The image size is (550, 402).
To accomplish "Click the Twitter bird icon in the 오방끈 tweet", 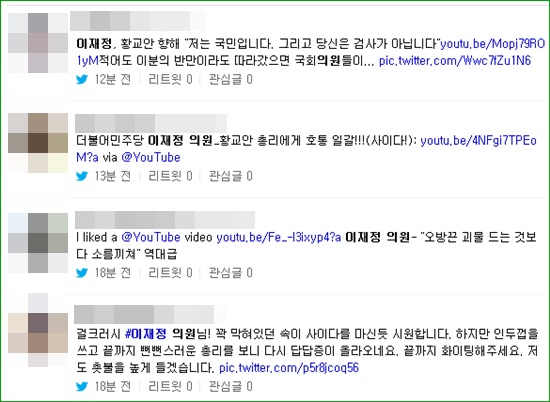I will coord(82,273).
